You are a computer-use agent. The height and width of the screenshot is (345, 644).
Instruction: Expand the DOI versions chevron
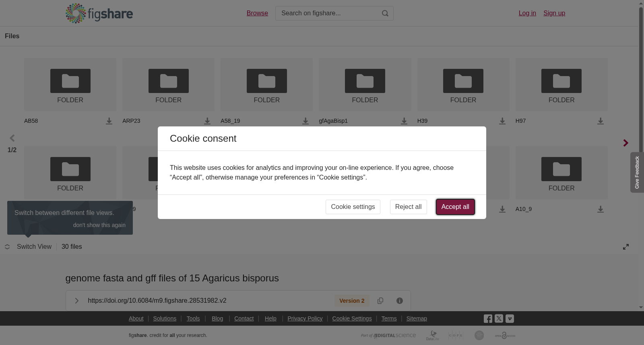77,301
